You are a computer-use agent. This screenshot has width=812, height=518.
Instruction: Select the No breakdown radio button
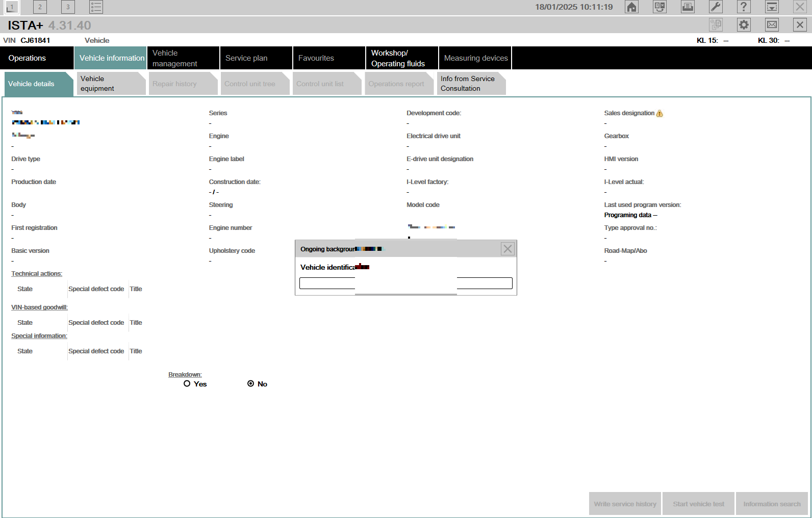251,384
